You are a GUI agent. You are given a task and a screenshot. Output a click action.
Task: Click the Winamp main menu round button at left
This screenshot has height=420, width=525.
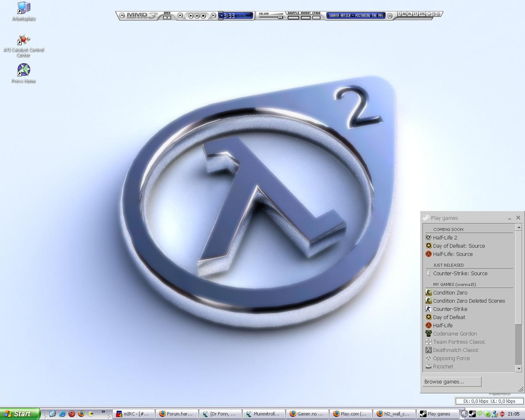[x=122, y=16]
